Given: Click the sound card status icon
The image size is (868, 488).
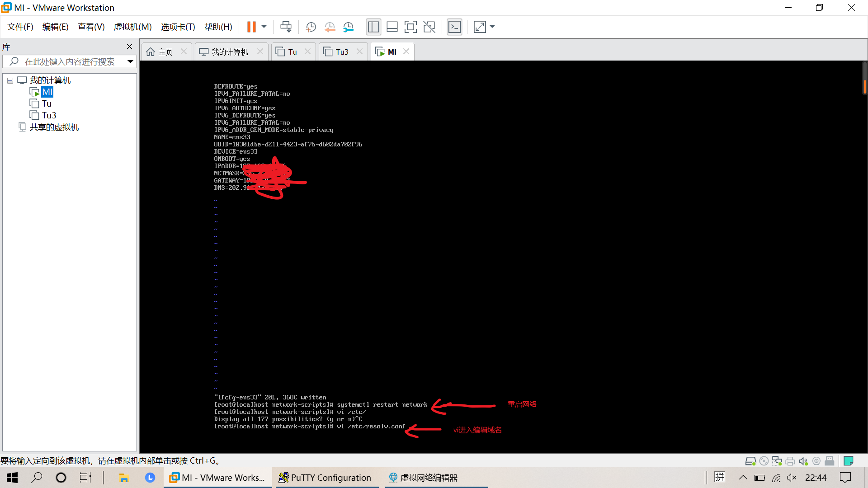Looking at the screenshot, I should (803, 461).
